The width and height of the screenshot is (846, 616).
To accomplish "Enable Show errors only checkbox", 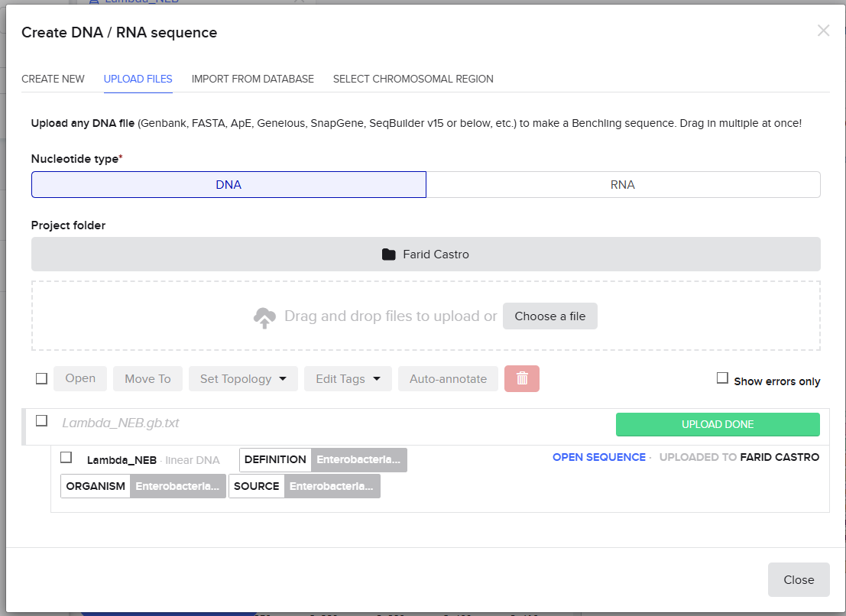I will pos(722,378).
